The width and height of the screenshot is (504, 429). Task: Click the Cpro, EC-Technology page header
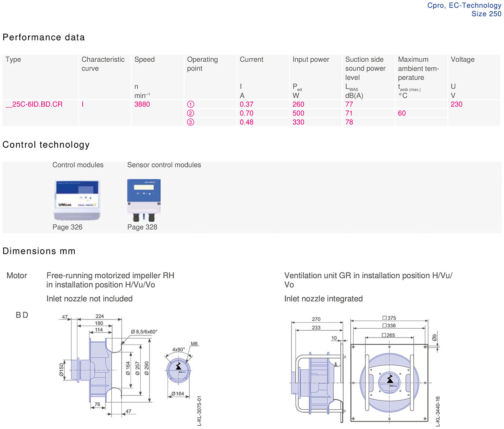tap(464, 5)
